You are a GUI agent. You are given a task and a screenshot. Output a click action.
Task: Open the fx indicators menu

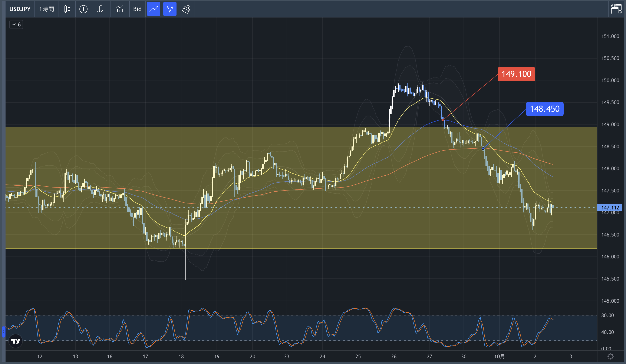click(100, 9)
